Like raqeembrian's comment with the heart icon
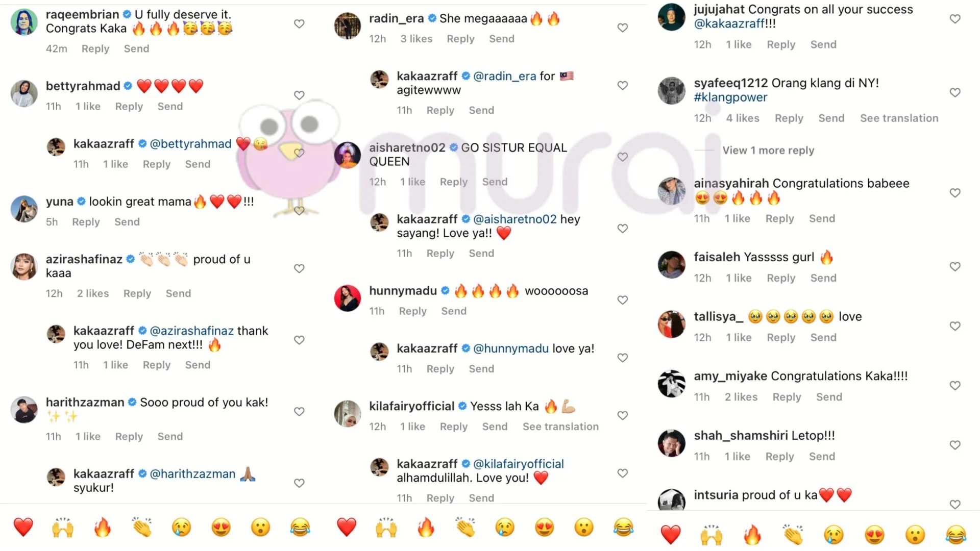This screenshot has height=551, width=980. click(x=299, y=24)
